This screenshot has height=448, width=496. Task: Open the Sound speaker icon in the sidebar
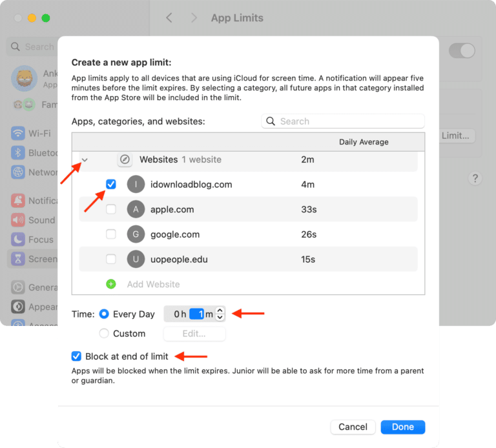pos(18,220)
